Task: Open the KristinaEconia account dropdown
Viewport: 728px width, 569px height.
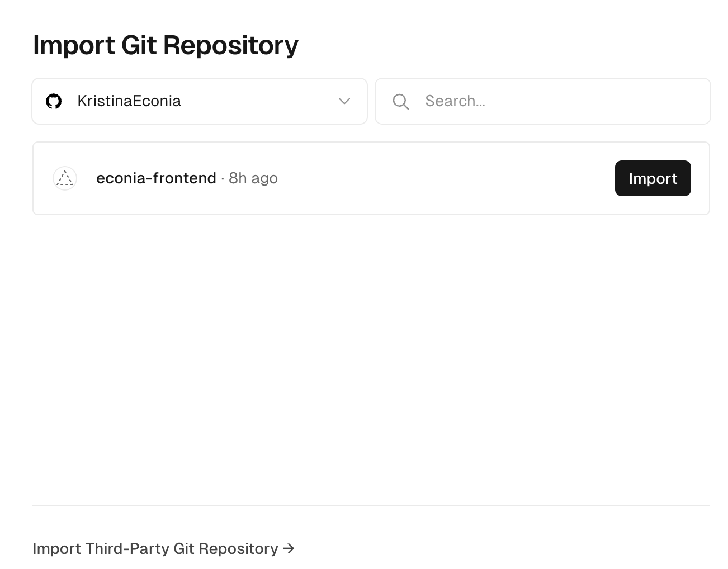Action: click(200, 101)
